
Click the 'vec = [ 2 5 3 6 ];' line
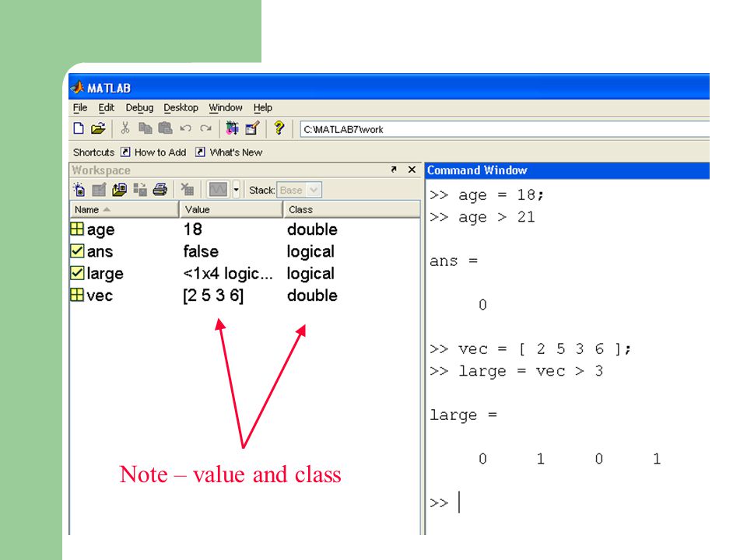pos(530,349)
